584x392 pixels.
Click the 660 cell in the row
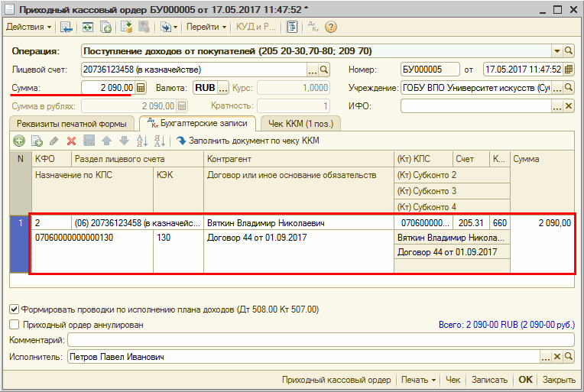tap(499, 223)
